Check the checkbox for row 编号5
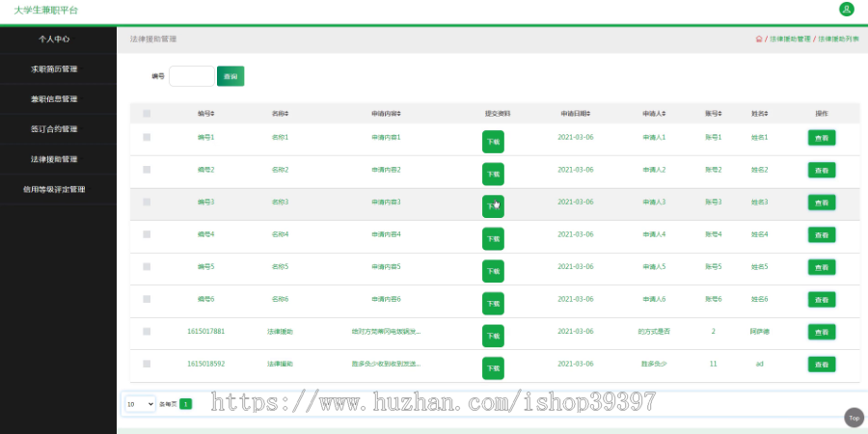 147,266
